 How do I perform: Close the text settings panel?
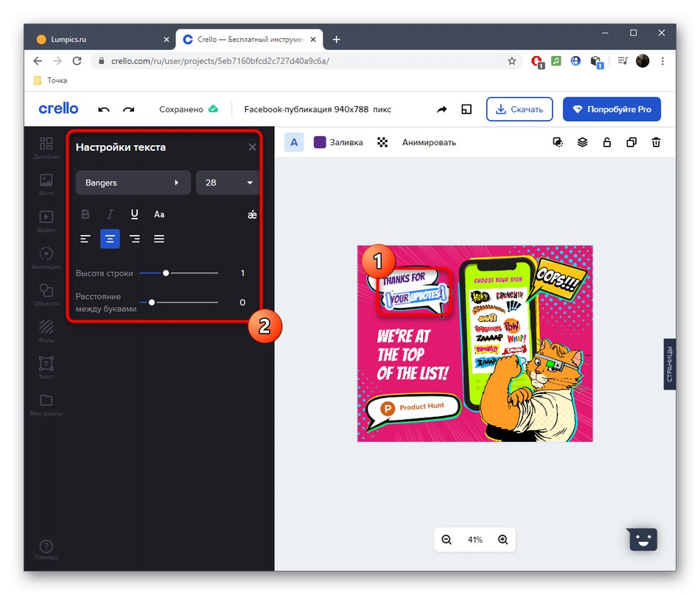click(x=252, y=147)
